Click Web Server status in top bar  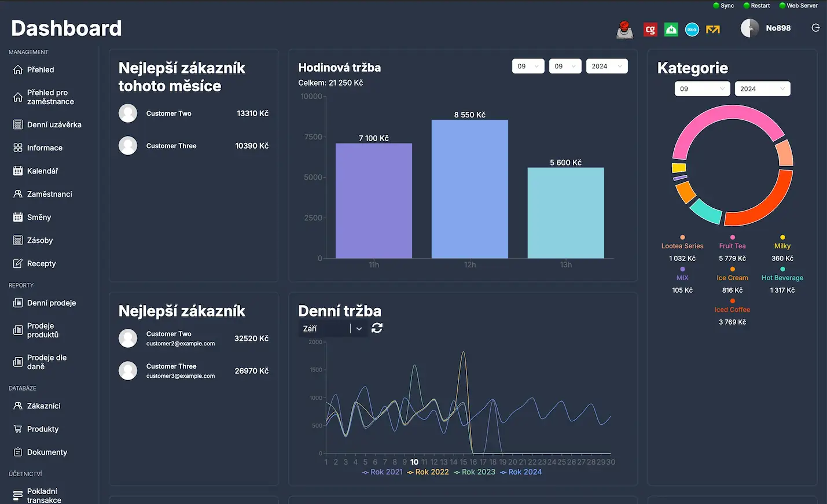(798, 5)
